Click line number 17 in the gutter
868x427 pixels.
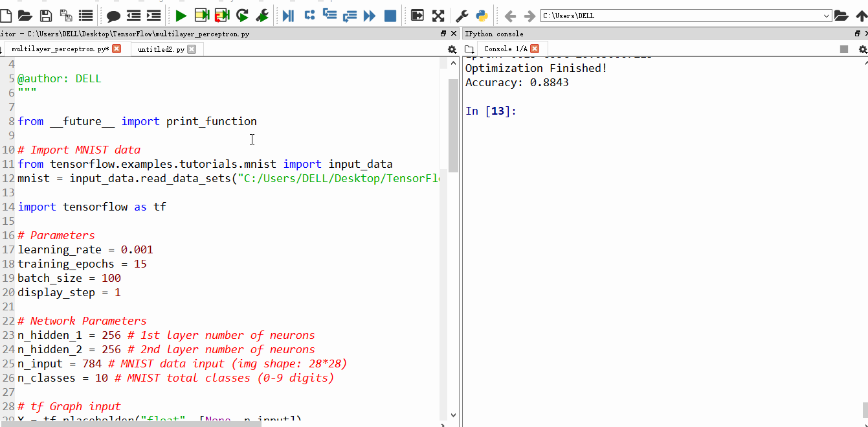8,249
